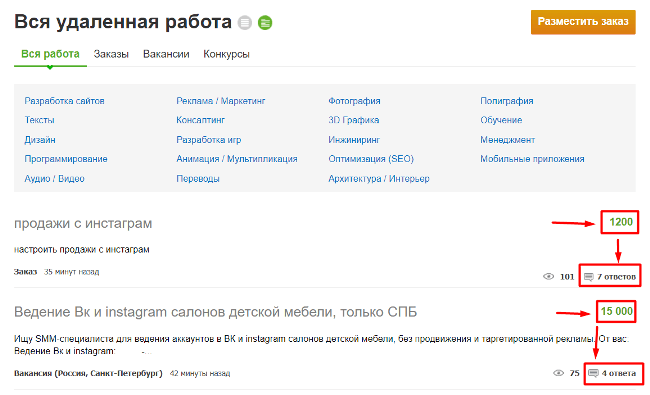Click the budget value '1200'
The image size is (650, 395).
pyautogui.click(x=621, y=222)
